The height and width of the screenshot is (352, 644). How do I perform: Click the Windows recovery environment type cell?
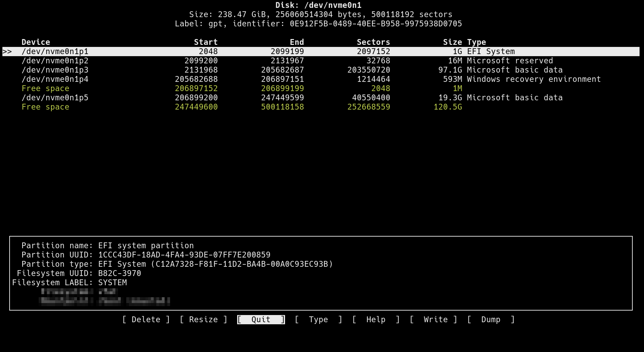534,79
